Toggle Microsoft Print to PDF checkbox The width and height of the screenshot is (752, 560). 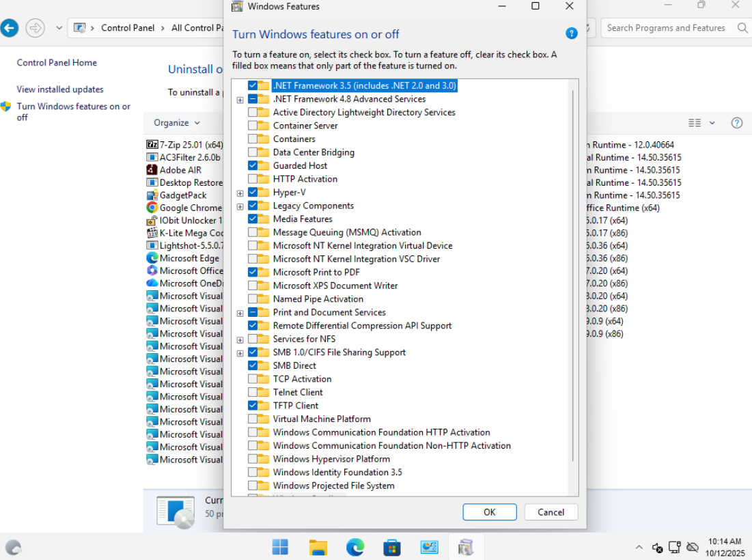click(252, 272)
